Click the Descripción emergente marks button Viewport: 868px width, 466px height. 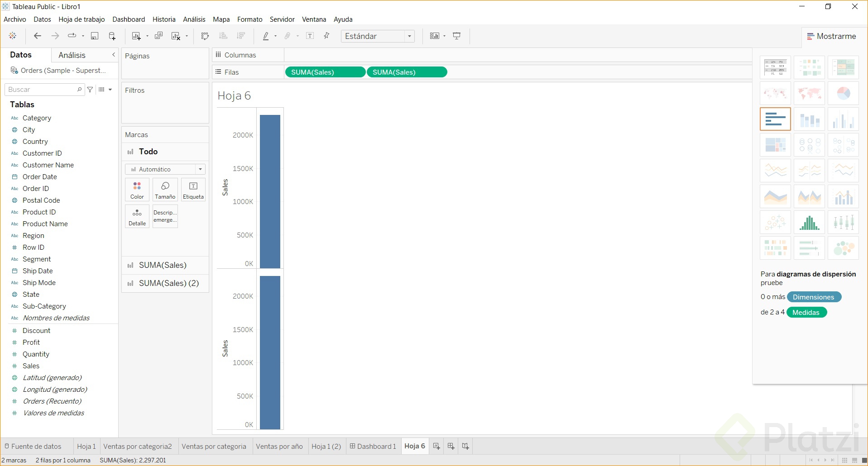(165, 216)
